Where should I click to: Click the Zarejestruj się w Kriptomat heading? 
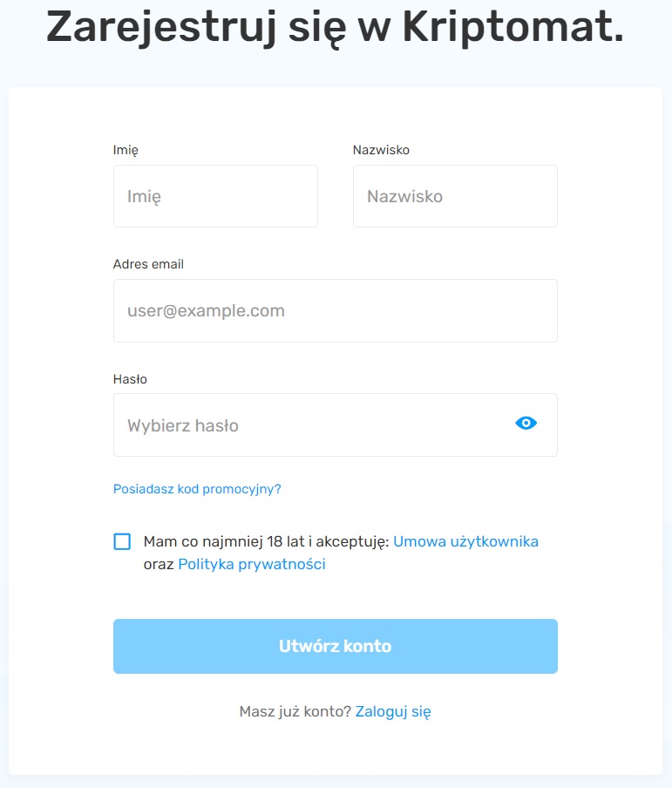[335, 28]
